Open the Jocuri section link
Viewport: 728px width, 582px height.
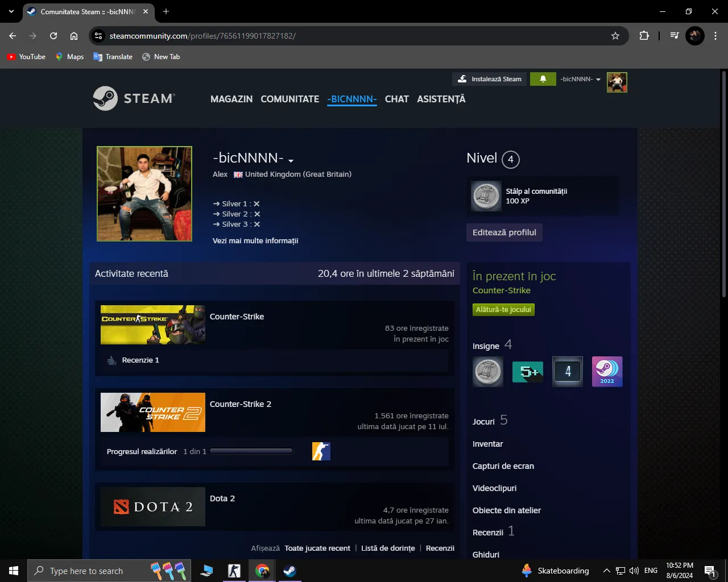tap(483, 422)
